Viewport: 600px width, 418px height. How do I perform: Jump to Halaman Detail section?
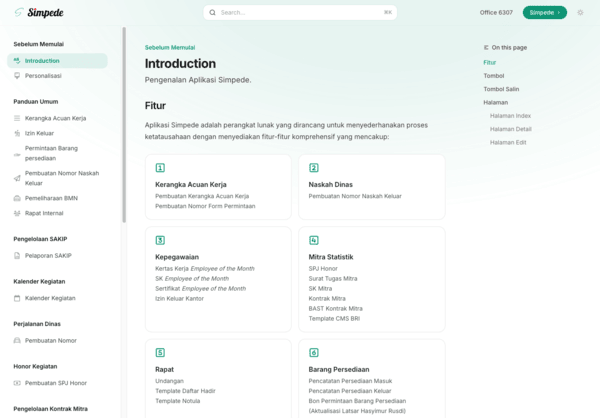(x=510, y=129)
